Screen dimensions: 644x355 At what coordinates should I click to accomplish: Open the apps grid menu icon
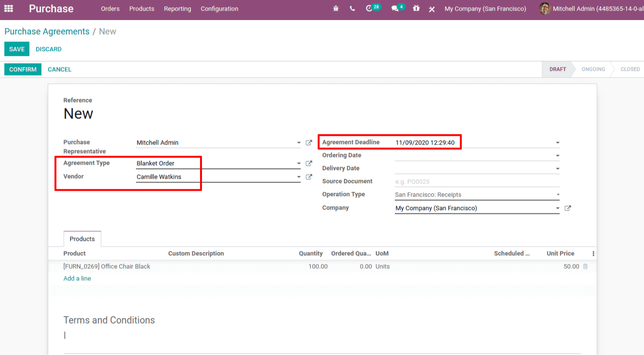point(9,9)
